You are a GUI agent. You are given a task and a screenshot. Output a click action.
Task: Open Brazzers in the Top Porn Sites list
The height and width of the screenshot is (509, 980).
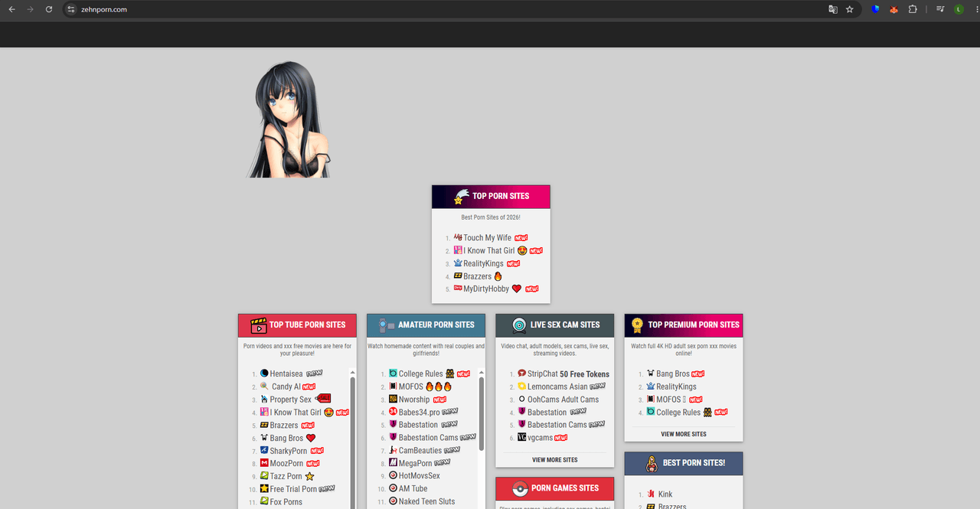tap(477, 276)
